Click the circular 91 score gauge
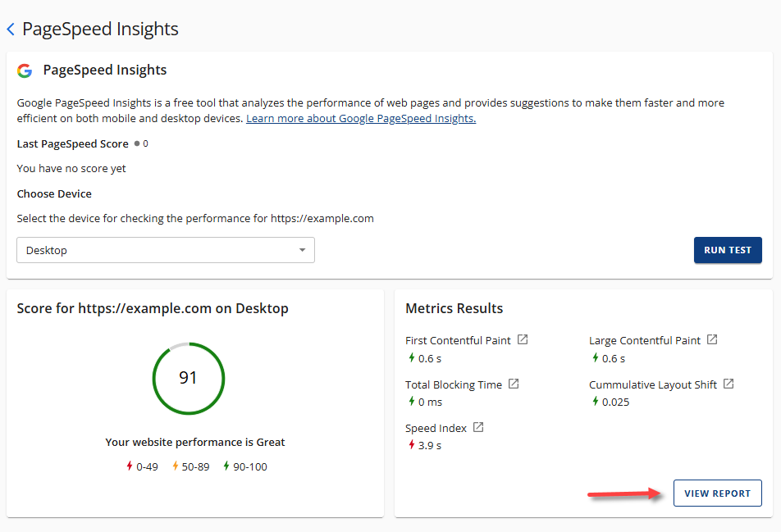This screenshot has height=532, width=781. point(189,378)
